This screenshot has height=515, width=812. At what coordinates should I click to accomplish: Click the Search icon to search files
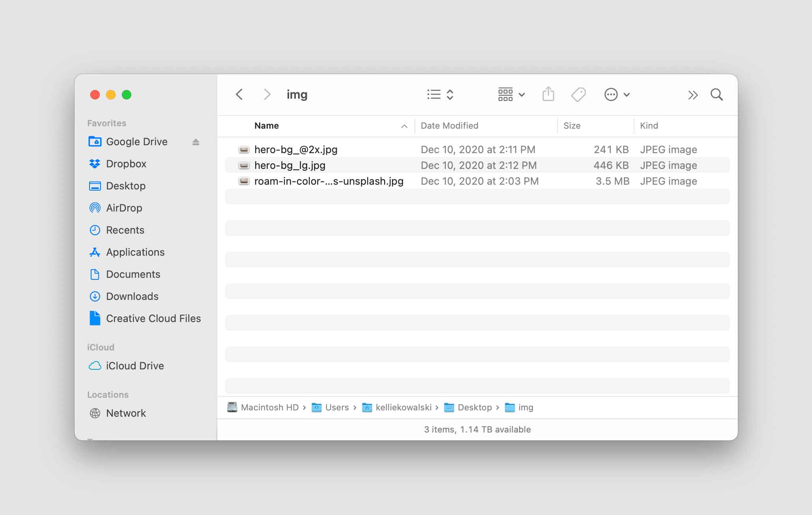coord(716,95)
